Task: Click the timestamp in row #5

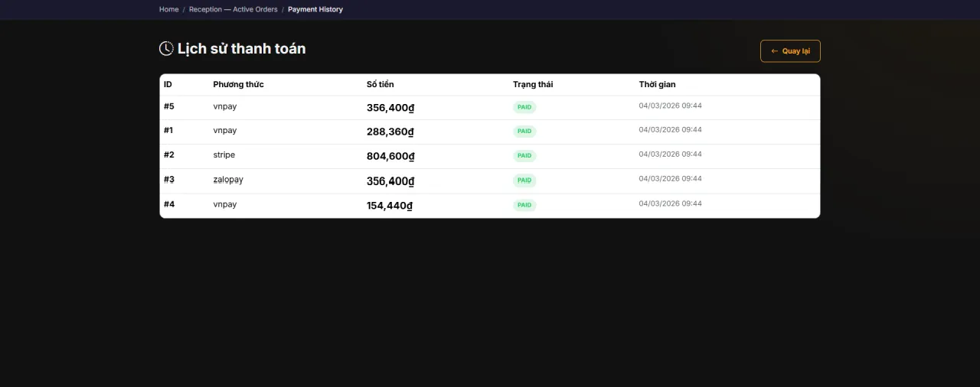Action: coord(671,106)
